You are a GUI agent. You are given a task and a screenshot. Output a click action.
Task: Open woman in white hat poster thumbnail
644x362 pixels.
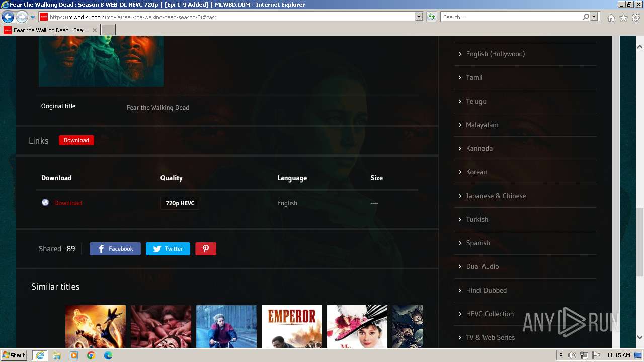coord(357,326)
